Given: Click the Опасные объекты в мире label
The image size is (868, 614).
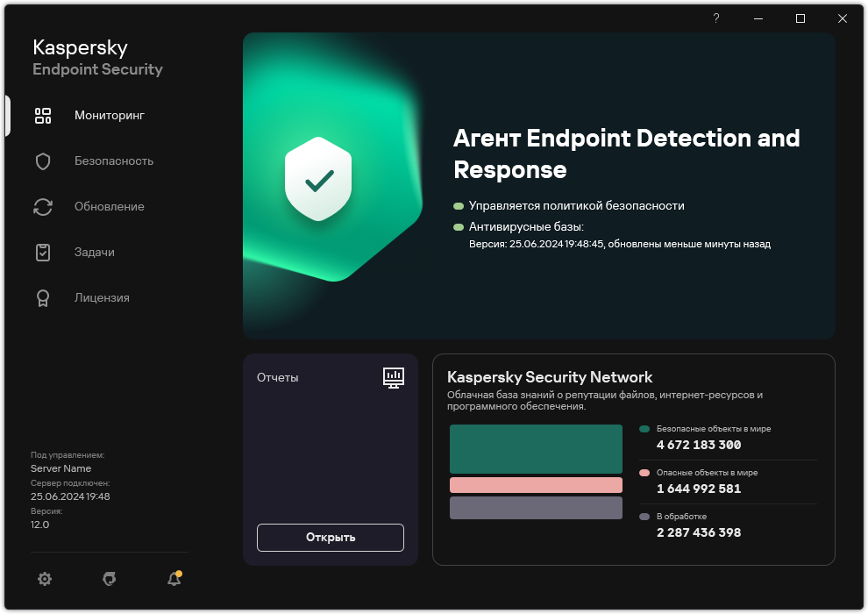Looking at the screenshot, I should click(x=707, y=472).
